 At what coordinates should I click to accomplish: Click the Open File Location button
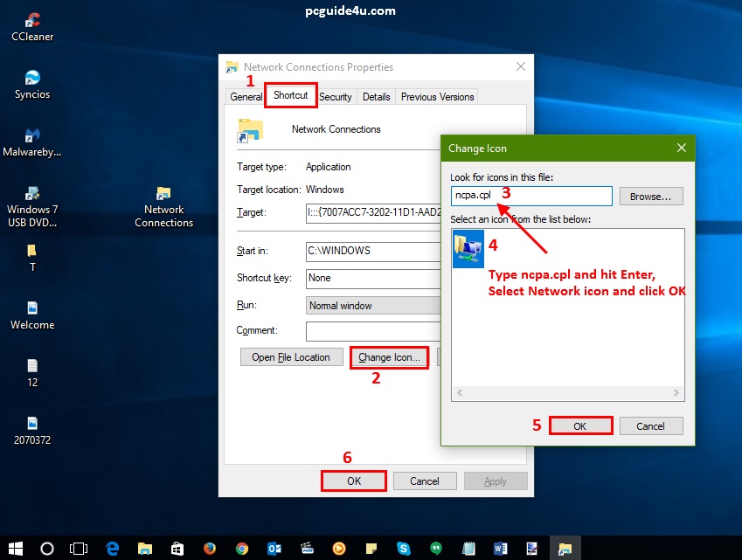tap(291, 357)
